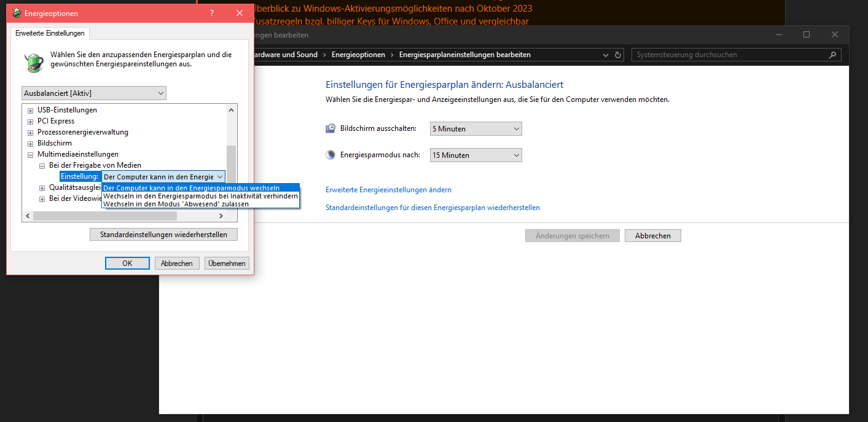Click the refresh icon in address bar
Image resolution: width=868 pixels, height=422 pixels.
(618, 55)
